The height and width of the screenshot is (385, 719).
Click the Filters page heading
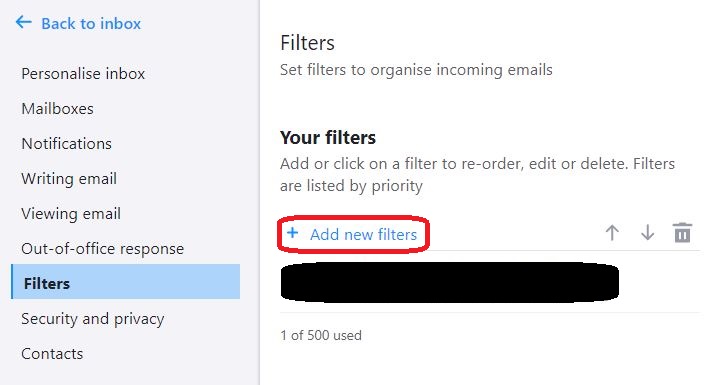pyautogui.click(x=307, y=43)
